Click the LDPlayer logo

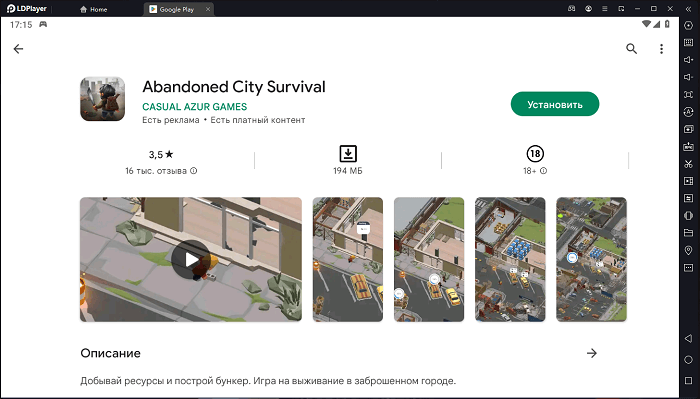click(x=26, y=8)
